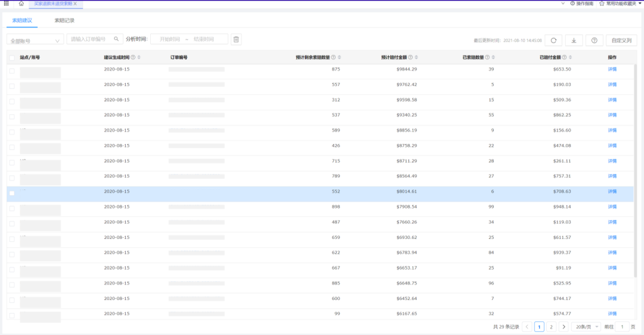Click the 开始时间 start date field

(x=169, y=39)
